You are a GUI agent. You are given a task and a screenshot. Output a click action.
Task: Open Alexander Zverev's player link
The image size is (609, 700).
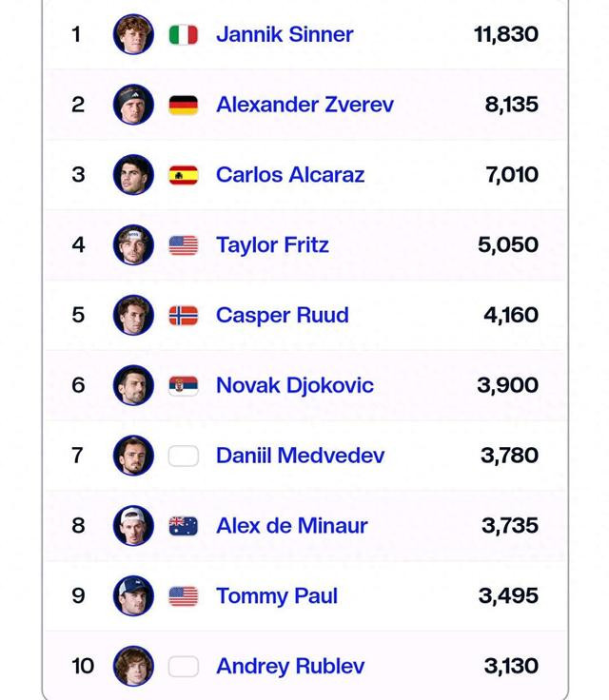[x=304, y=105]
